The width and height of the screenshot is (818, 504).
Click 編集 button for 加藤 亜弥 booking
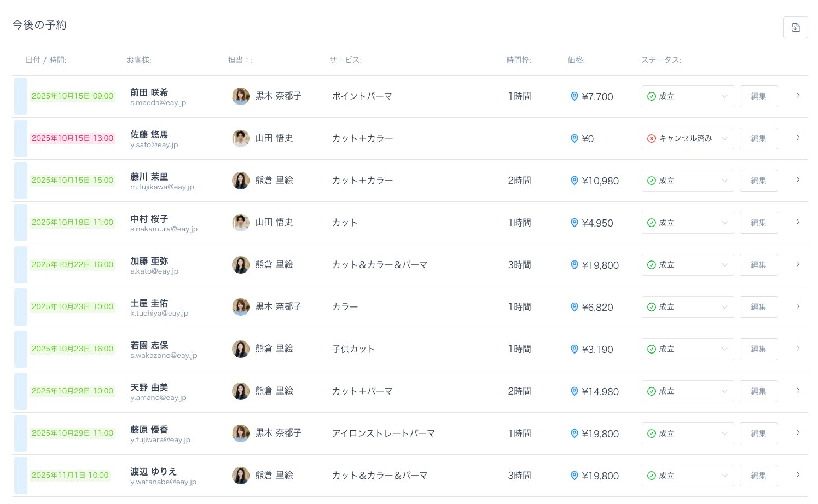click(758, 265)
